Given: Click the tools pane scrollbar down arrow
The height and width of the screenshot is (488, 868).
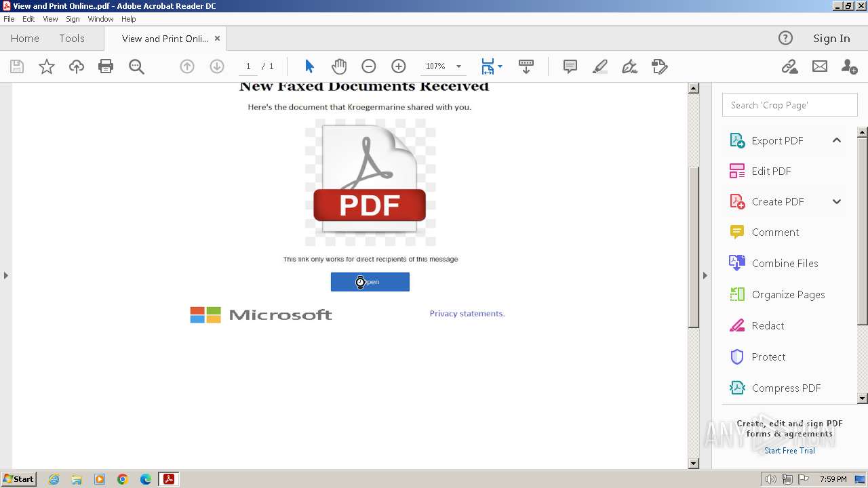Looking at the screenshot, I should click(x=863, y=399).
